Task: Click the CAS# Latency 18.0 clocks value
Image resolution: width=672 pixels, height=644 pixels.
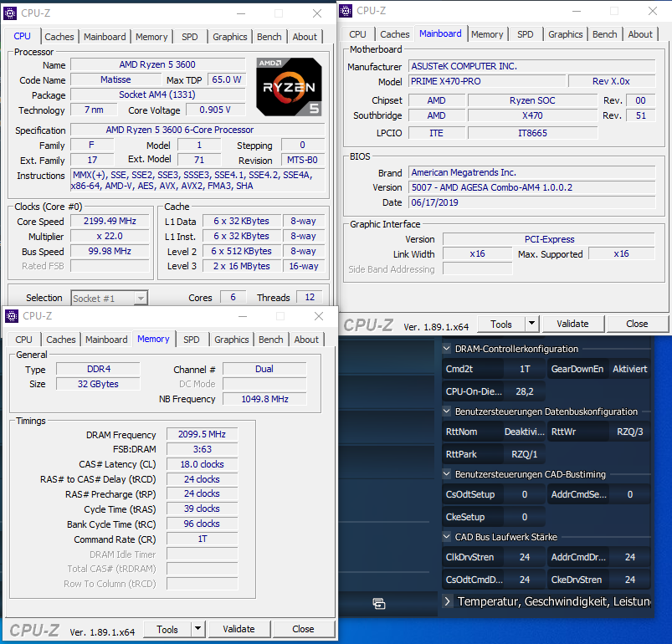Action: pyautogui.click(x=202, y=464)
